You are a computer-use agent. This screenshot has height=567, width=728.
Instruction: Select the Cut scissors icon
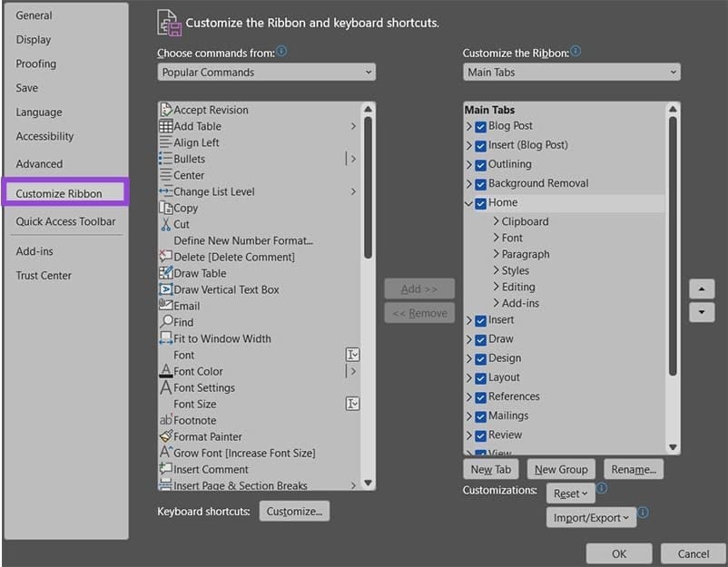click(x=166, y=224)
